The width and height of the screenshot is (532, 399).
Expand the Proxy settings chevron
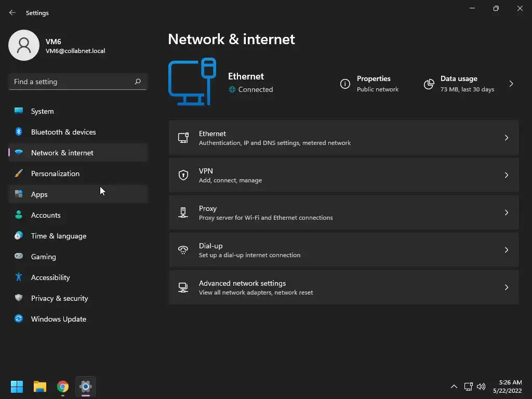coord(506,212)
